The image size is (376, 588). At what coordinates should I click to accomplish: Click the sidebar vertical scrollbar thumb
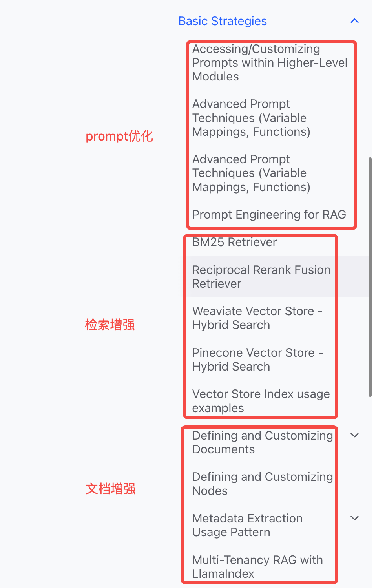pyautogui.click(x=370, y=277)
